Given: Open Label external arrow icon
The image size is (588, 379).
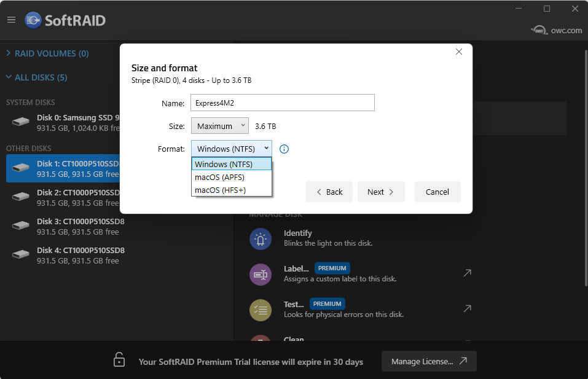Looking at the screenshot, I should [x=467, y=273].
